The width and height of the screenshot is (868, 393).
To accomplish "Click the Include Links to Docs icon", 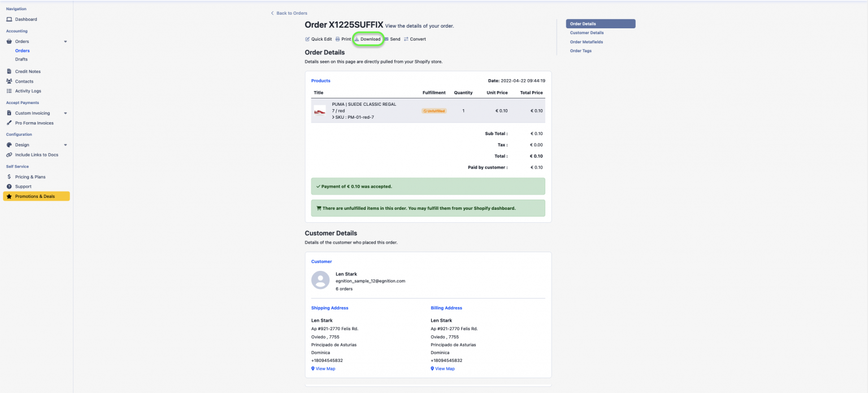I will [8, 154].
